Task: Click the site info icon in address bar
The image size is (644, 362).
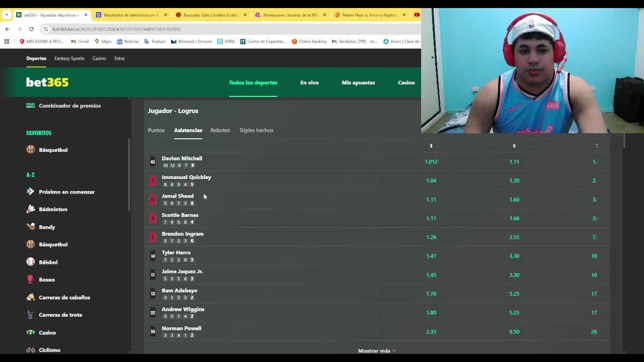Action: (x=46, y=29)
